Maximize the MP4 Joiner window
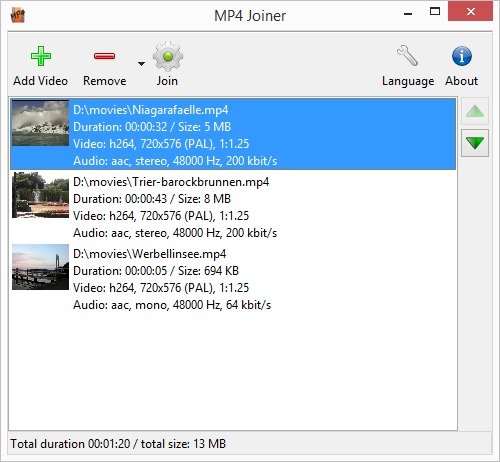 pos(435,12)
